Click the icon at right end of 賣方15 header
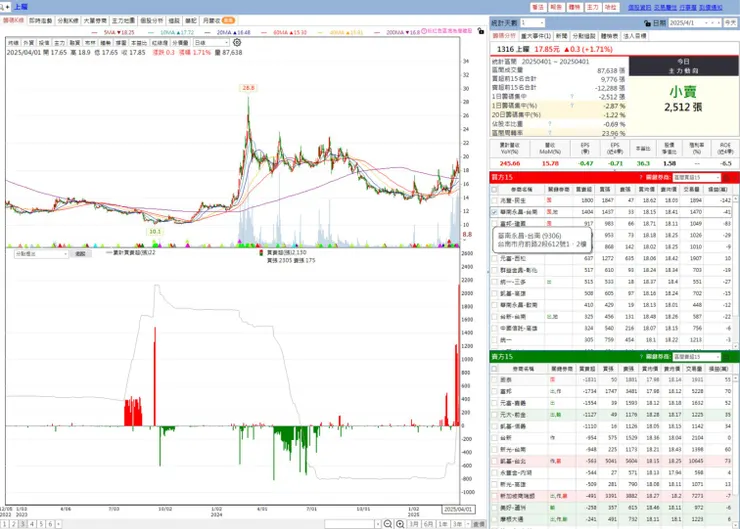This screenshot has height=529, width=740. 727,357
